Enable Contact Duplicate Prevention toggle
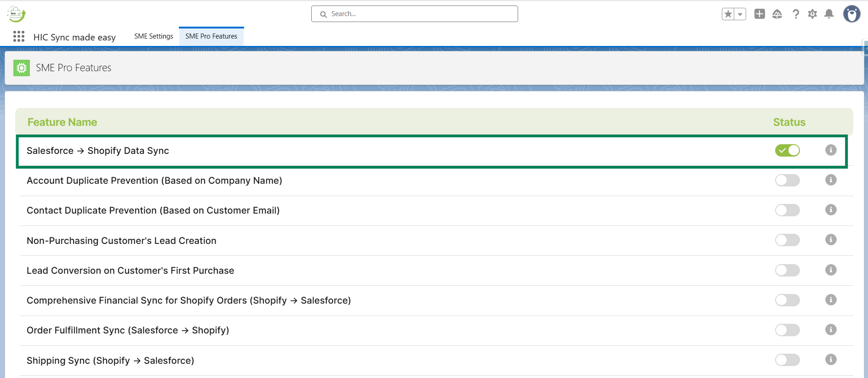Viewport: 868px width, 378px height. (788, 210)
